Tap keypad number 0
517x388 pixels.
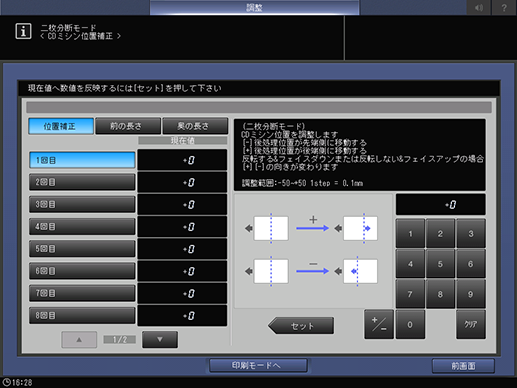pos(410,324)
